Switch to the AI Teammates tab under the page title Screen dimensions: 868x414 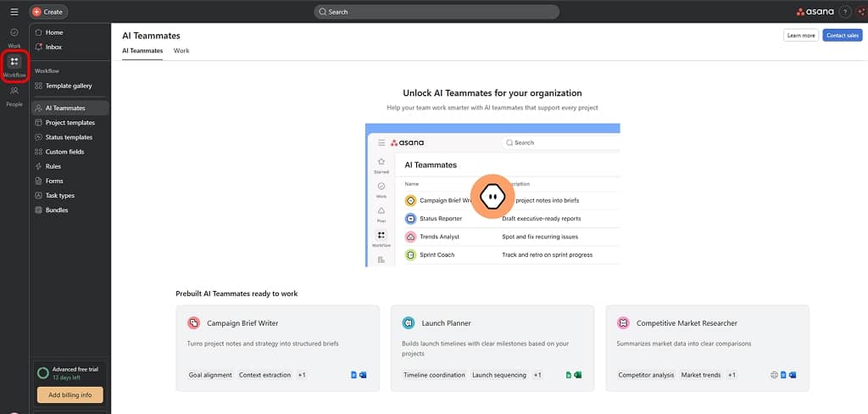click(x=142, y=50)
